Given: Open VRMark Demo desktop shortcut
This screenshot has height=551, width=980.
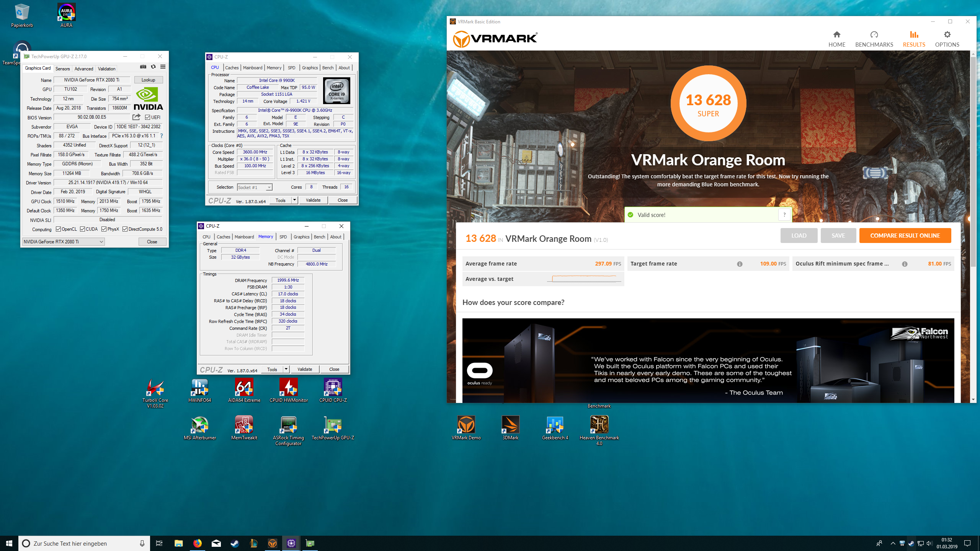Looking at the screenshot, I should (x=466, y=428).
